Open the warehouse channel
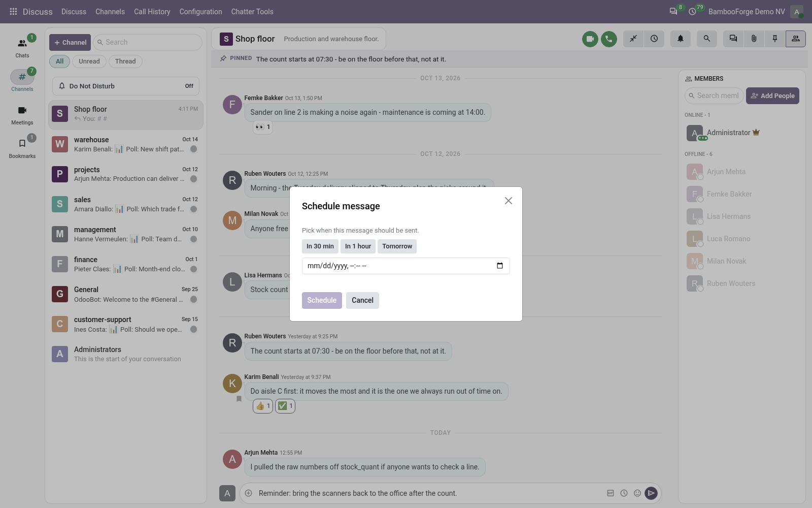The height and width of the screenshot is (508, 812). [126, 144]
